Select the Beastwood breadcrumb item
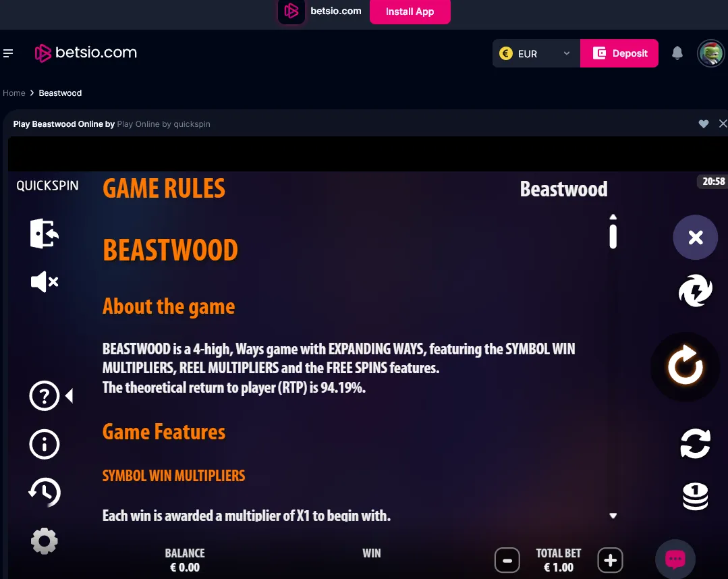The image size is (728, 579). 60,93
